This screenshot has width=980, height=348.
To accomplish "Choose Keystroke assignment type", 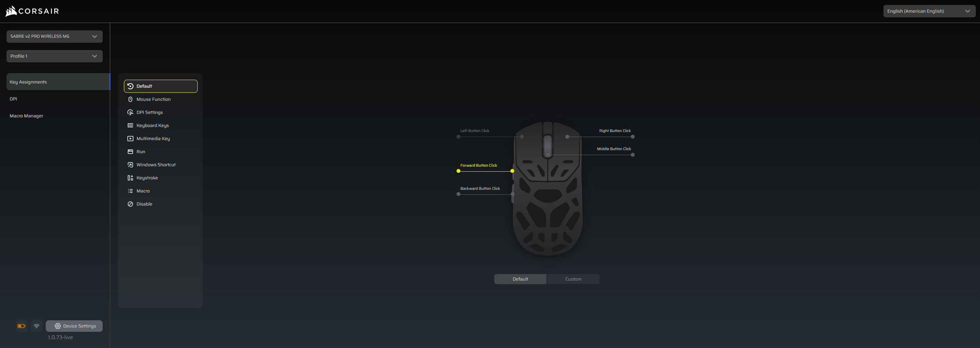I will 161,178.
